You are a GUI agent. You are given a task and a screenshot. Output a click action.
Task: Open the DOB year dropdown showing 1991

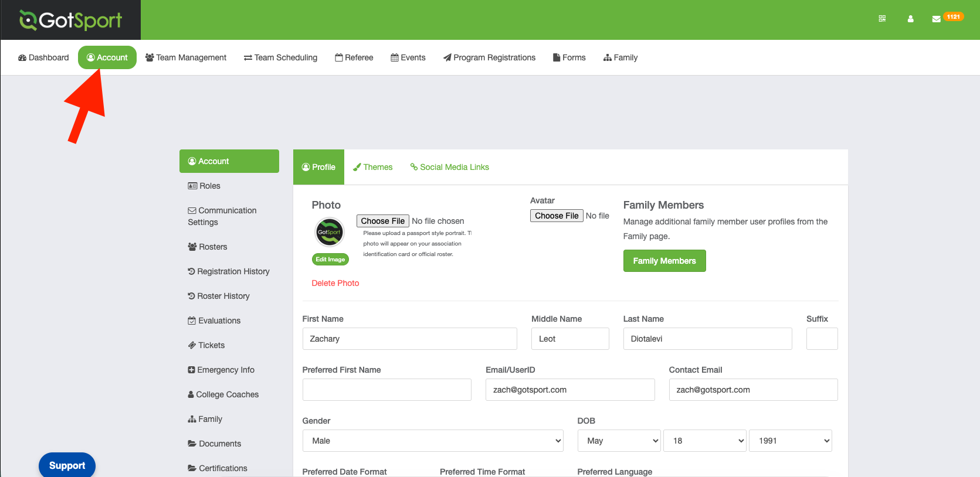(790, 441)
